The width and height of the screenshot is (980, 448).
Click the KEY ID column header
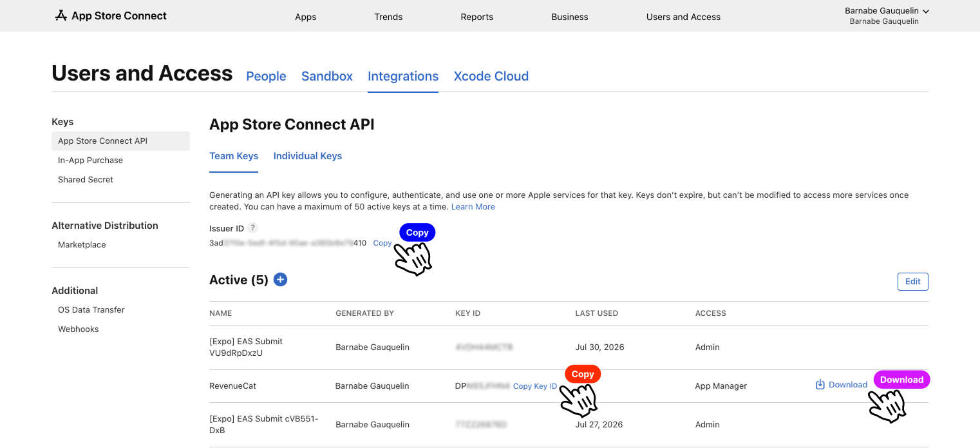pyautogui.click(x=468, y=313)
